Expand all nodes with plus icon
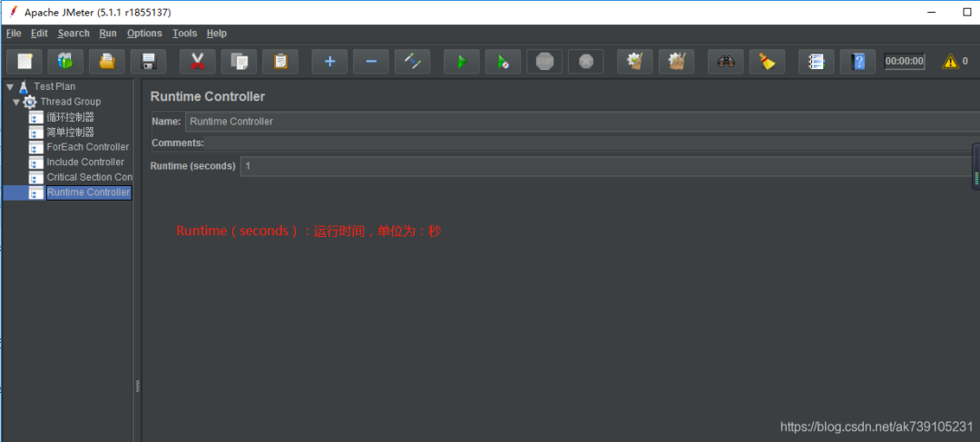The height and width of the screenshot is (442, 980). click(330, 62)
